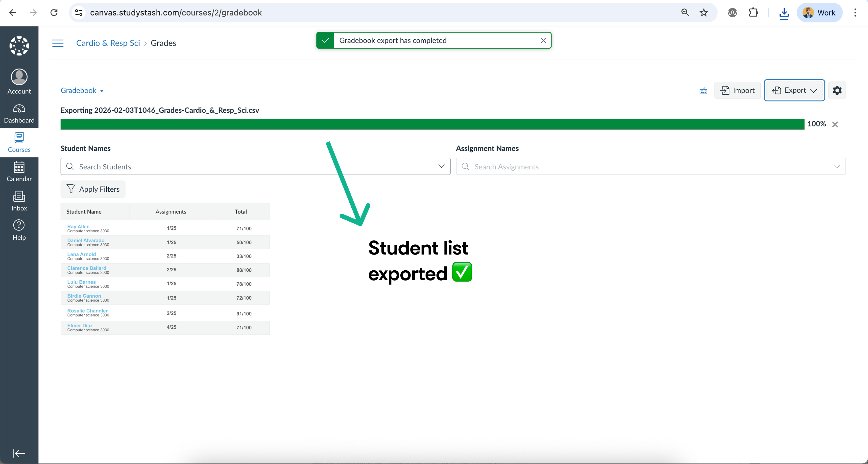The width and height of the screenshot is (868, 464).
Task: Click the Assignments column header
Action: click(170, 212)
